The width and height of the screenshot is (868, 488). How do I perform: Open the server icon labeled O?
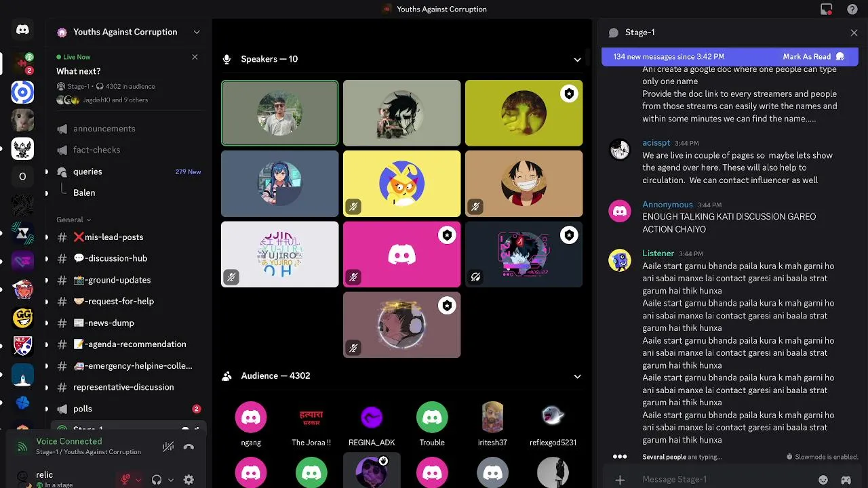point(22,176)
